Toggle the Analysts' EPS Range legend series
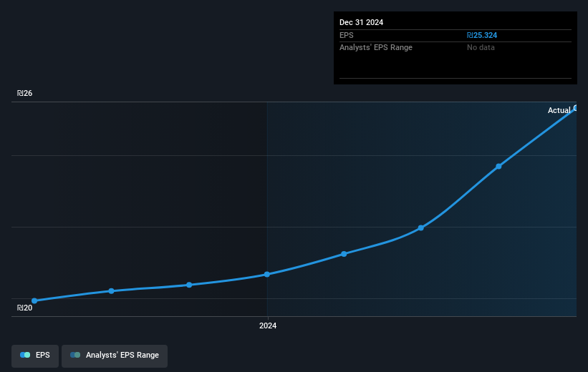 115,356
